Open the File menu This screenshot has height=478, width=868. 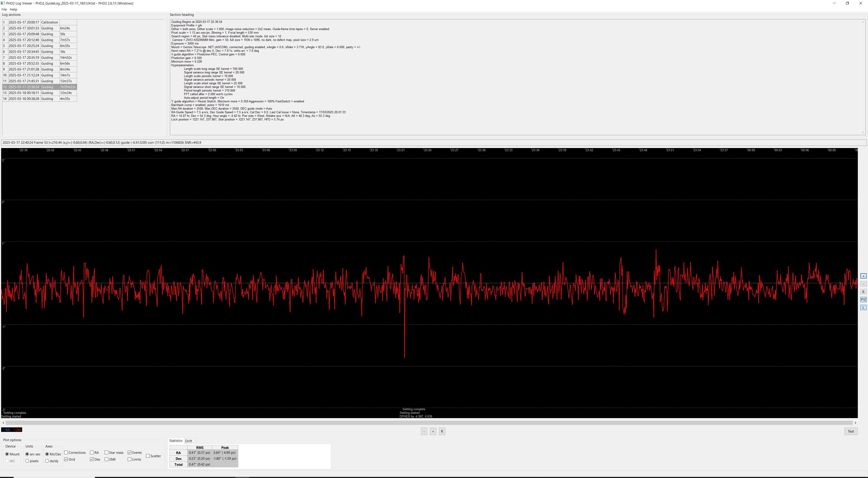coord(4,9)
